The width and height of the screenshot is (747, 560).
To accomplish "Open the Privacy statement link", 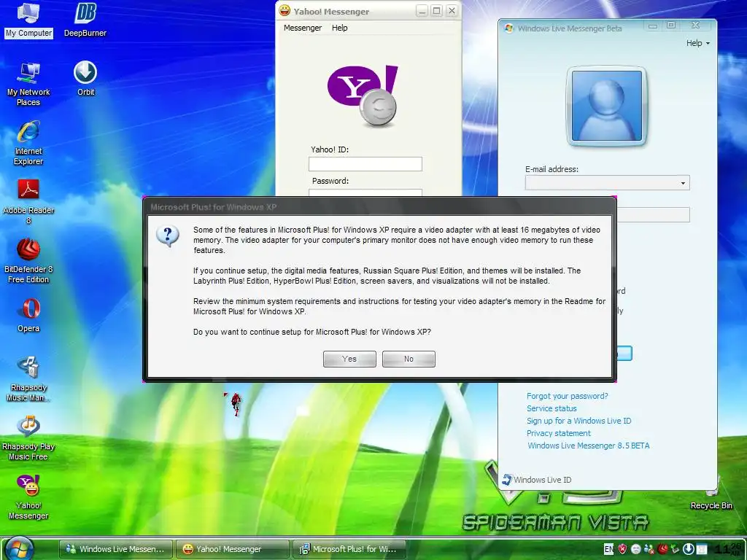I will [x=558, y=433].
